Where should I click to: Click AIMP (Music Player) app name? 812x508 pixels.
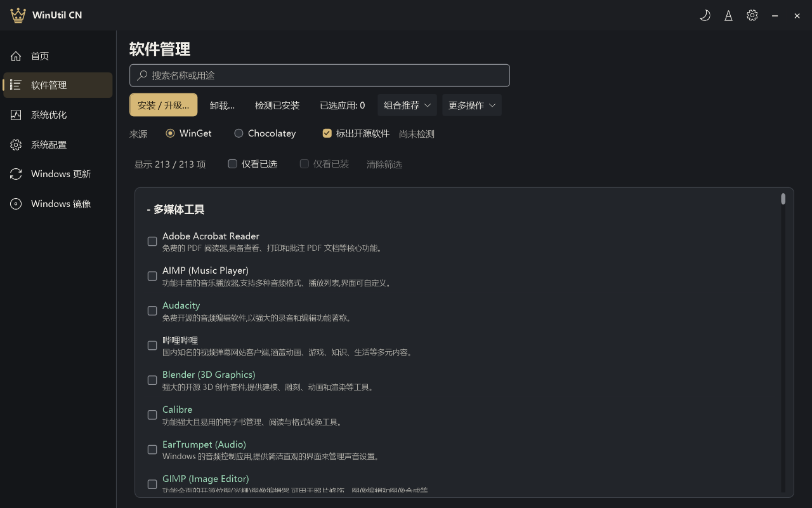206,271
